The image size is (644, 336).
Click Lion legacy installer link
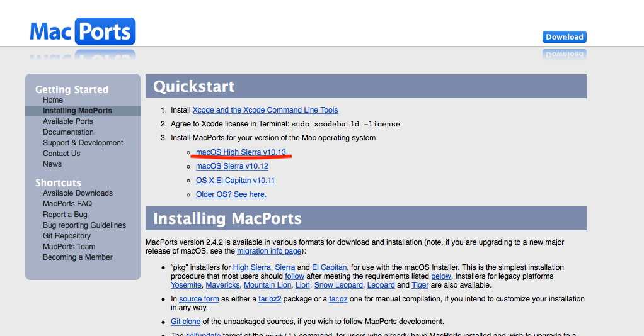point(302,285)
